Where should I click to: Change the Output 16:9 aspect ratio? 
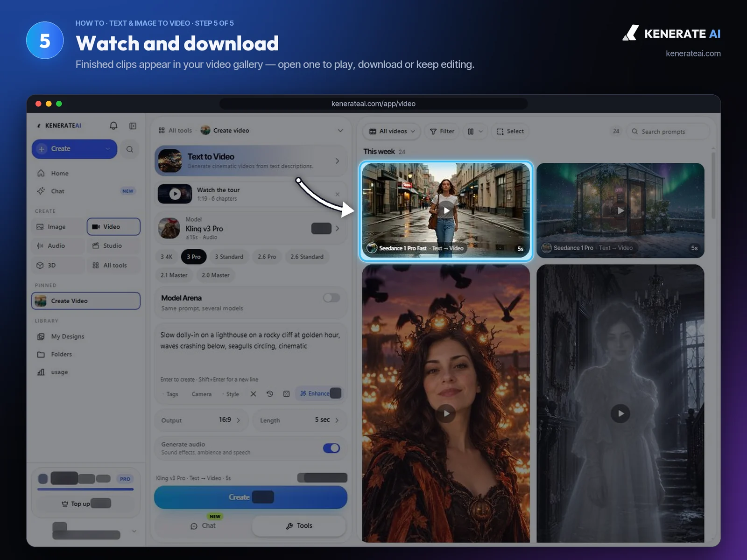201,420
